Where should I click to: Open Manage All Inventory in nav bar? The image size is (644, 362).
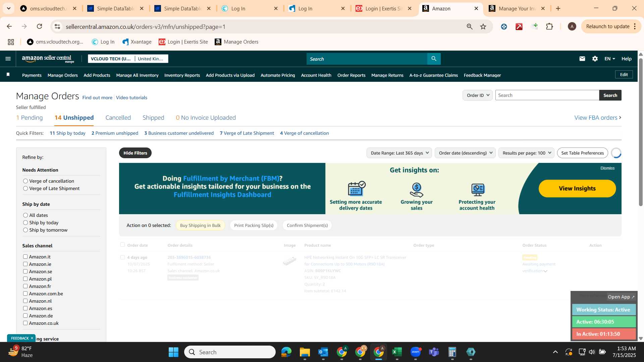click(x=137, y=75)
